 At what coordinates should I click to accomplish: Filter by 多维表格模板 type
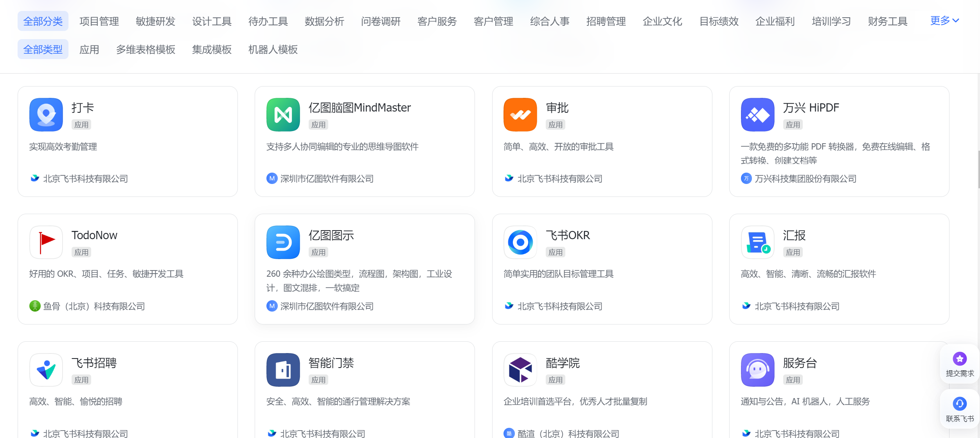click(146, 49)
